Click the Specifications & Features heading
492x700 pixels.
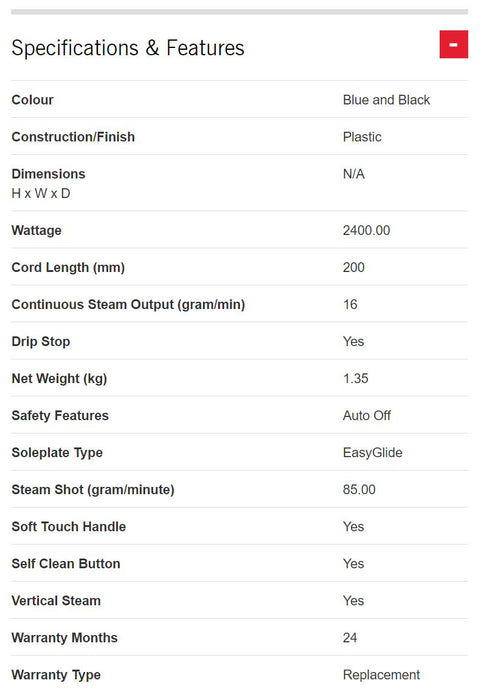128,48
